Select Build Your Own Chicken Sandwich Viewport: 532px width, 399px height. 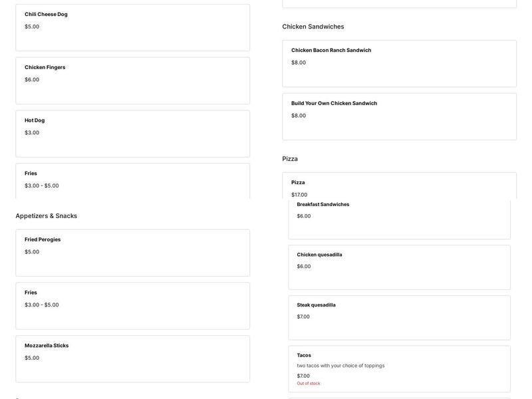(399, 116)
